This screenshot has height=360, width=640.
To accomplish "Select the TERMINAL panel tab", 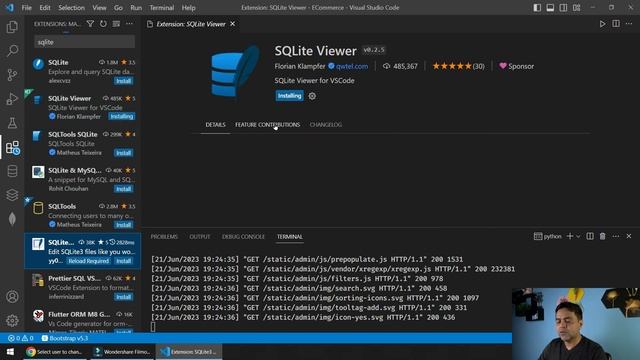I will tap(290, 237).
